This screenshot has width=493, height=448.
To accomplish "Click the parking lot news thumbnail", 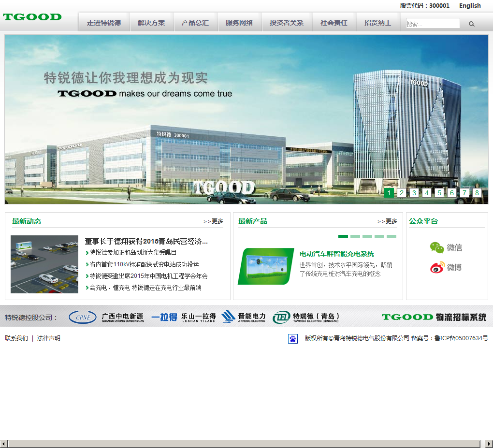I will coord(44,264).
